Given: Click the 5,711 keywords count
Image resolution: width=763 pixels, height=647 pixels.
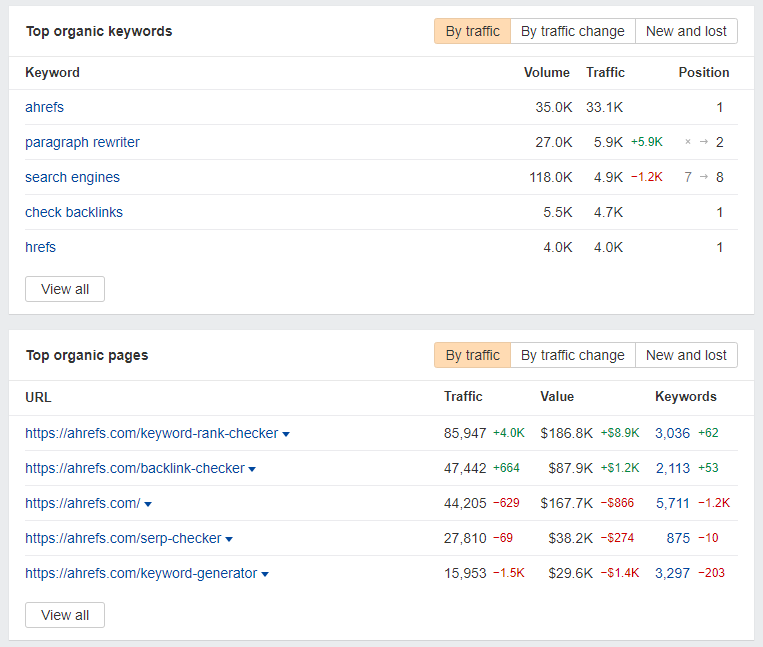Looking at the screenshot, I should pos(673,503).
